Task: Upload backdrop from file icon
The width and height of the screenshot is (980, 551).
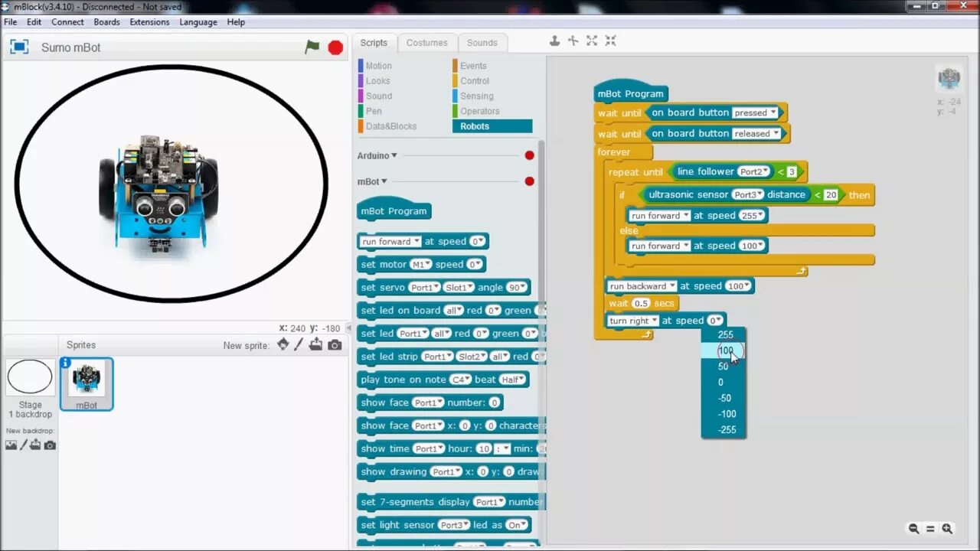Action: (35, 445)
